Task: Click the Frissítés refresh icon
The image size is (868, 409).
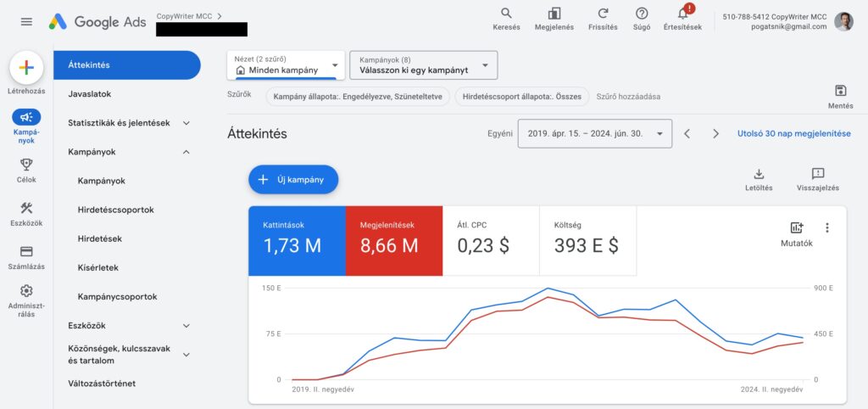Action: point(603,14)
